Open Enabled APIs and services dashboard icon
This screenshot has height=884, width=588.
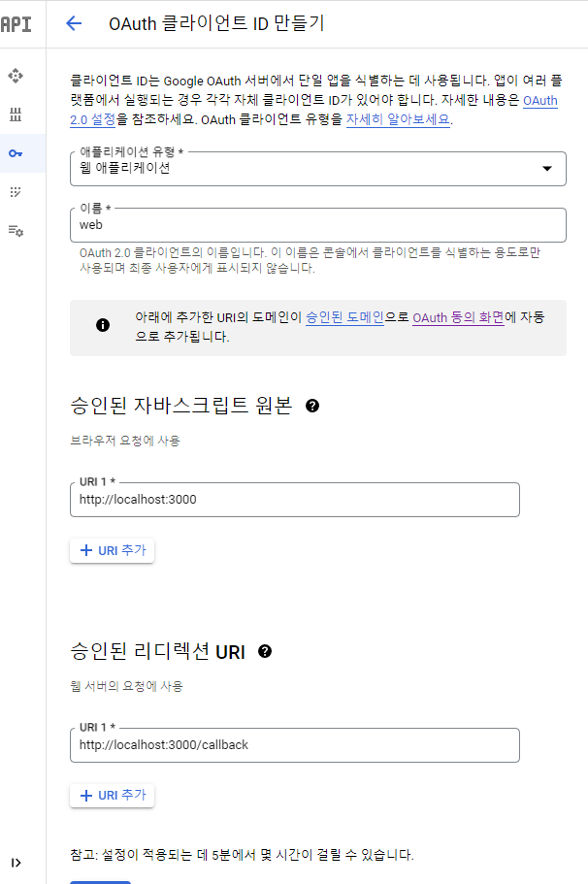click(x=16, y=76)
